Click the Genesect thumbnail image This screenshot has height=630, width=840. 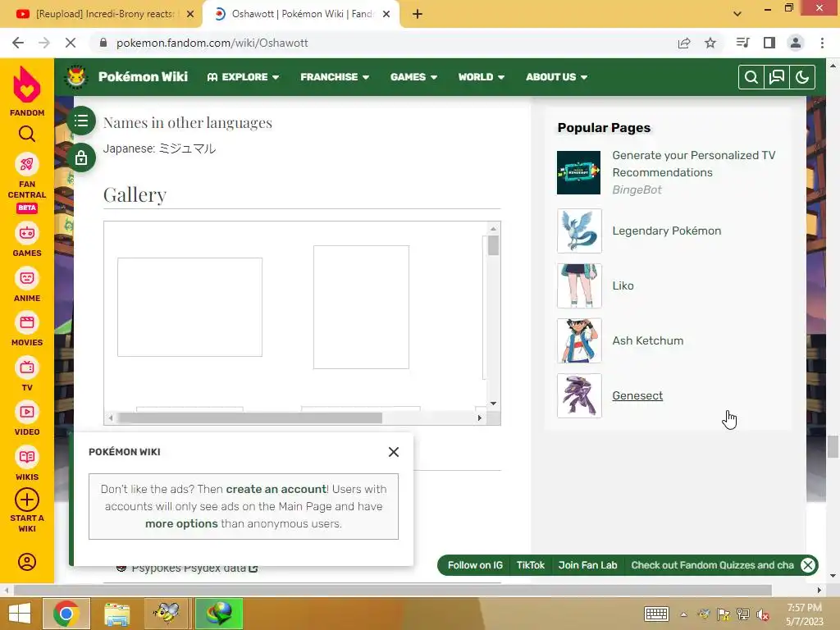click(579, 395)
